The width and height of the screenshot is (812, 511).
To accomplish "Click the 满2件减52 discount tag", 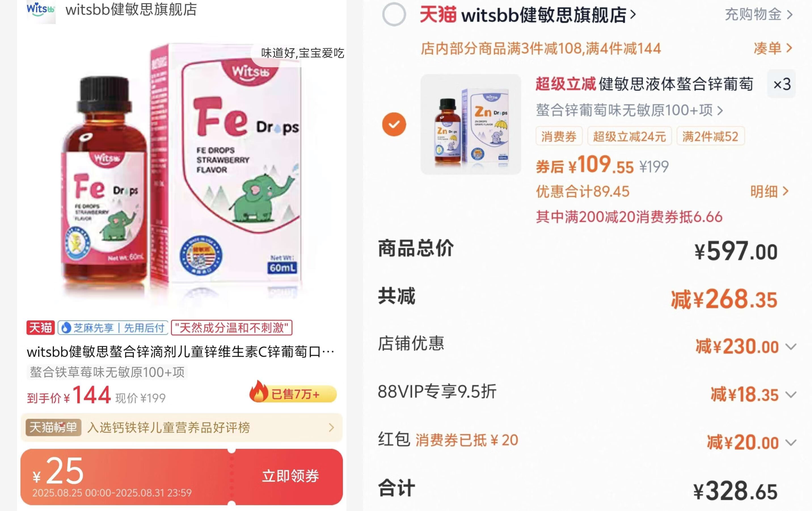I will click(x=710, y=136).
